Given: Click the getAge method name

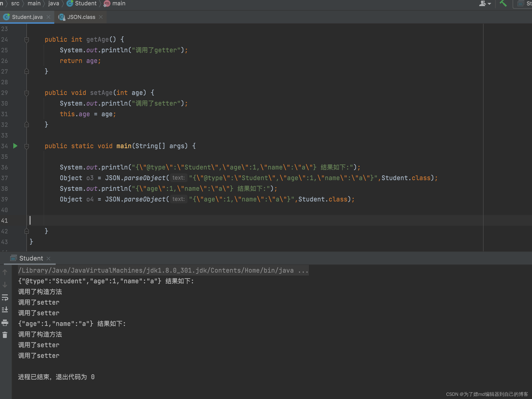Looking at the screenshot, I should point(98,39).
